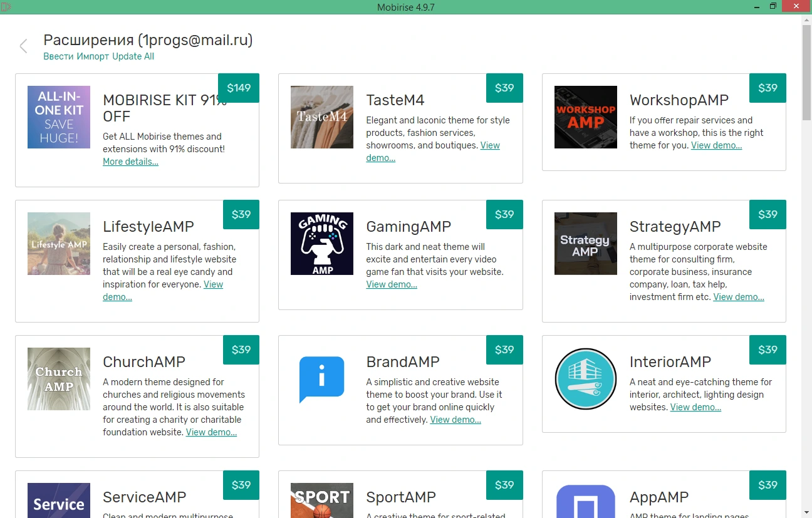This screenshot has width=812, height=518.
Task: Select the BrandAMP blue info bubble icon
Action: (322, 379)
